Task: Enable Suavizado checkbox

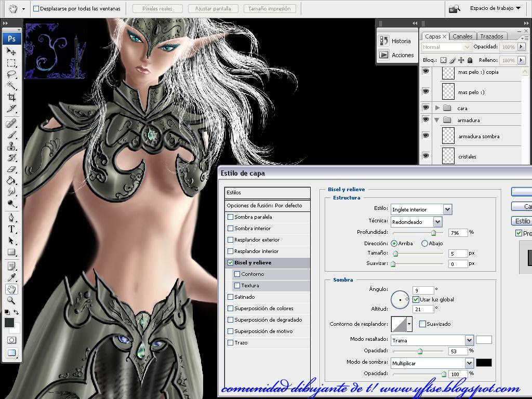Action: coord(423,324)
